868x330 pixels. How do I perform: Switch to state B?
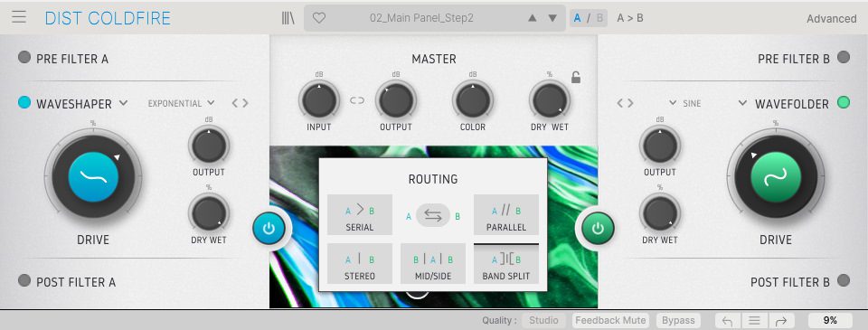click(x=600, y=18)
